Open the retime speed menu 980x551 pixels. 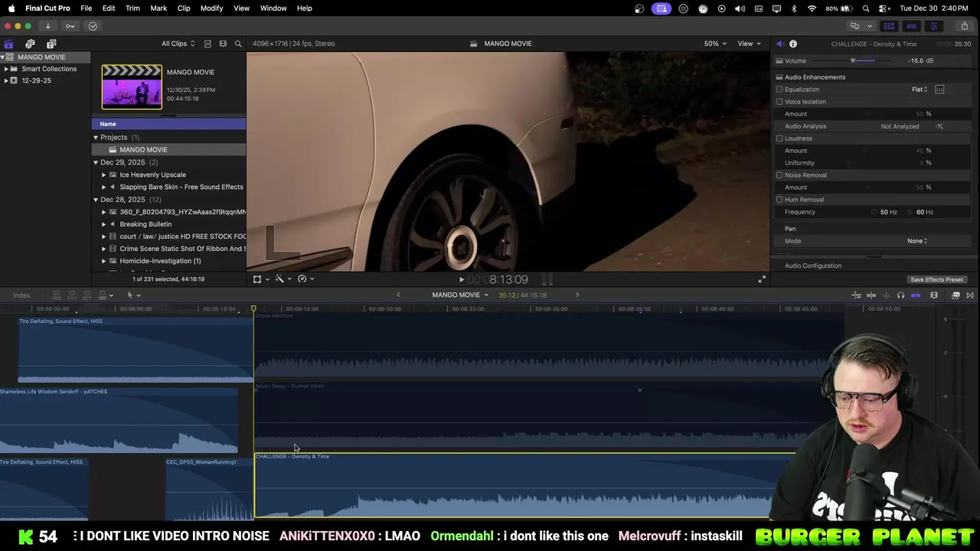click(x=305, y=279)
